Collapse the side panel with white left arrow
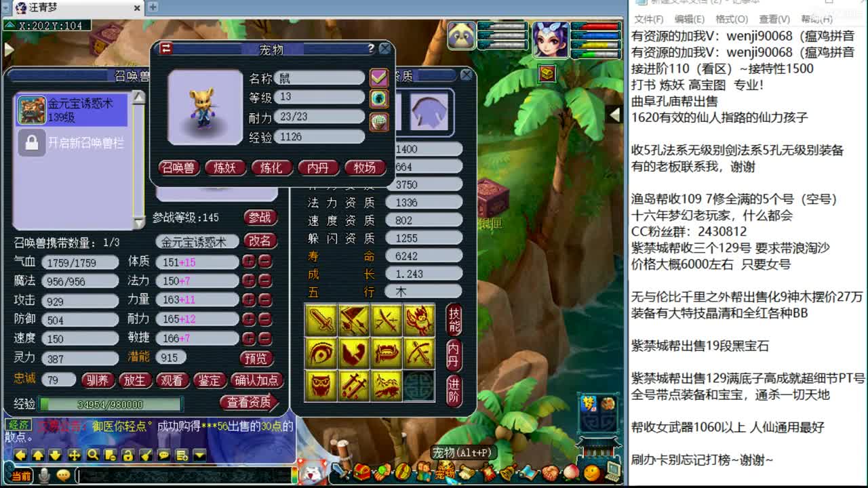This screenshot has height=488, width=868. (x=614, y=115)
